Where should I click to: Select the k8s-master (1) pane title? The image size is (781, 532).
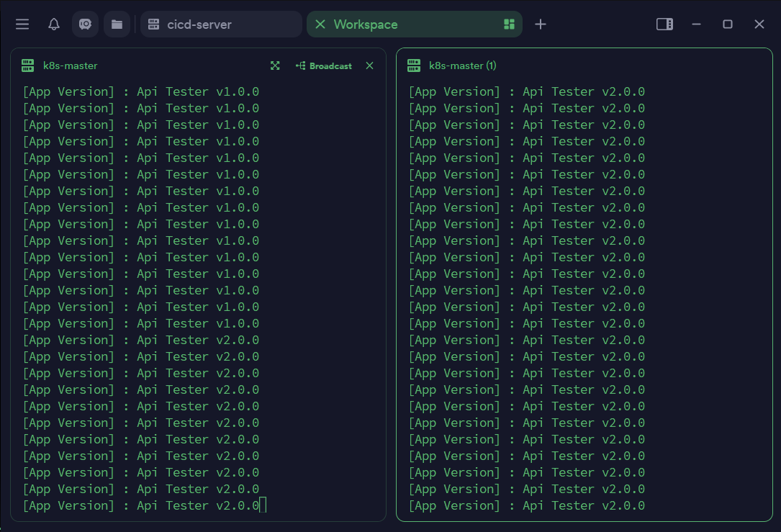[462, 66]
